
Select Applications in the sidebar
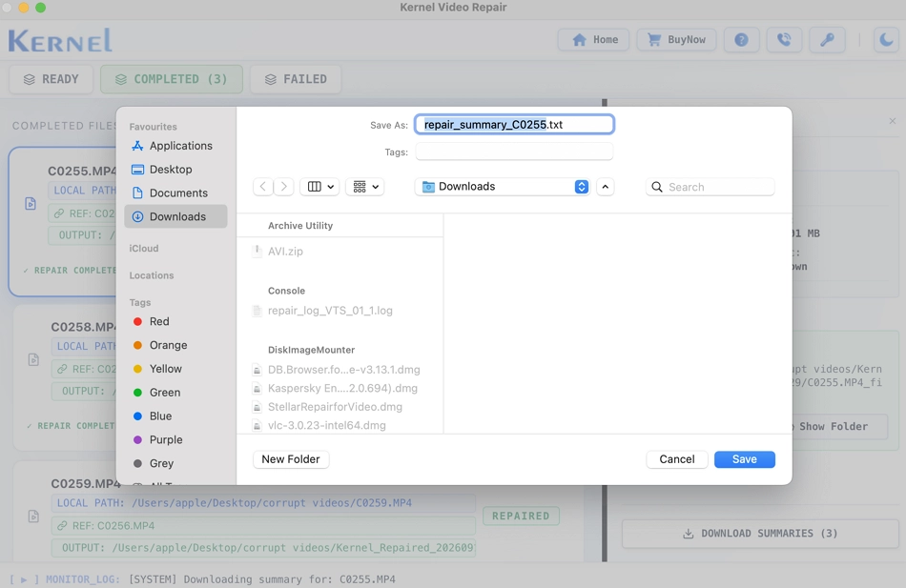pyautogui.click(x=175, y=146)
